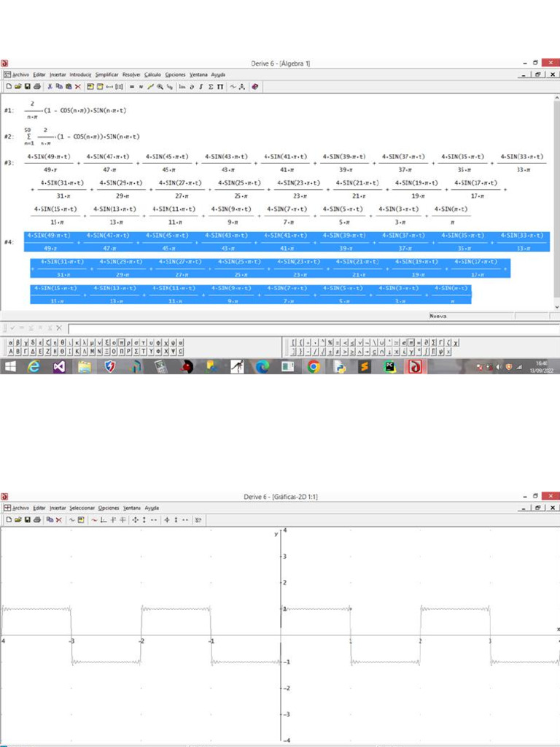Image resolution: width=560 pixels, height=747 pixels.
Task: Open Google Chrome from the Windows taskbar
Action: (314, 367)
